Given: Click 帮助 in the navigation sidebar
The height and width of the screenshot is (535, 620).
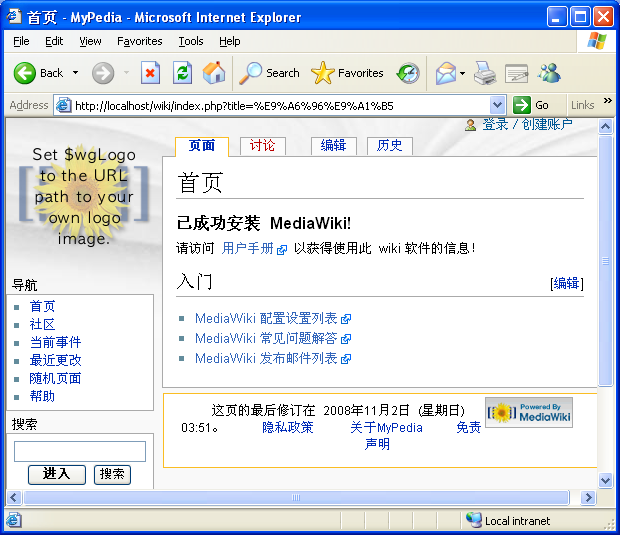Looking at the screenshot, I should pos(42,396).
